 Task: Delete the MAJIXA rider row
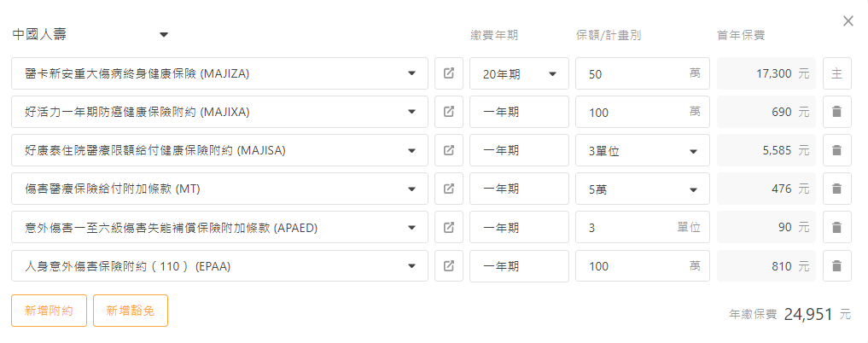point(836,113)
